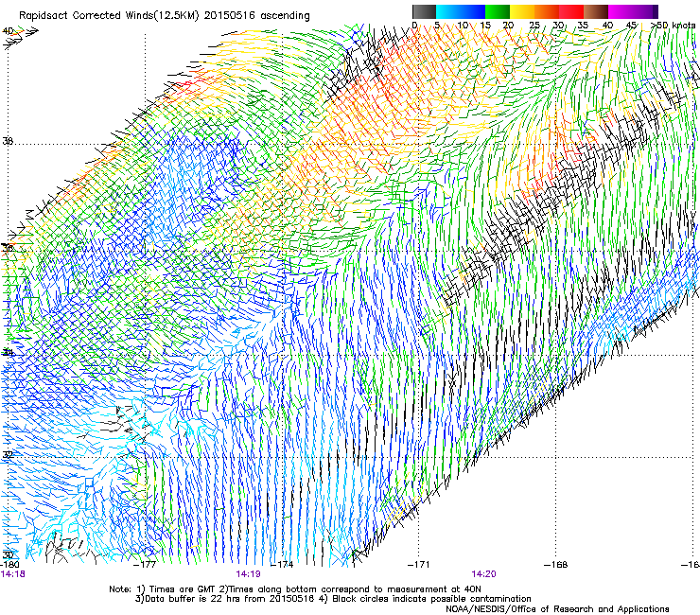
Task: Click longitude label '-174' on bottom axis
Action: pyautogui.click(x=283, y=565)
